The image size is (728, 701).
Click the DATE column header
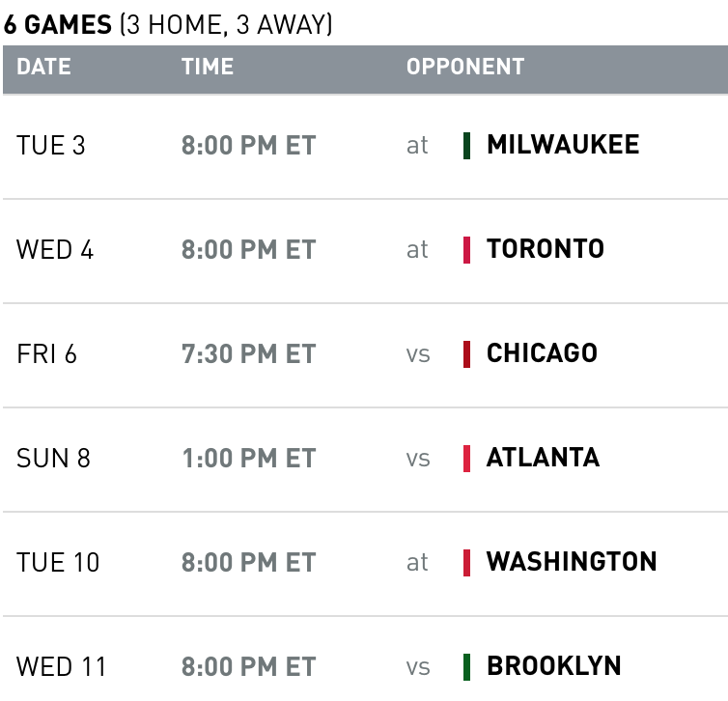pyautogui.click(x=43, y=67)
